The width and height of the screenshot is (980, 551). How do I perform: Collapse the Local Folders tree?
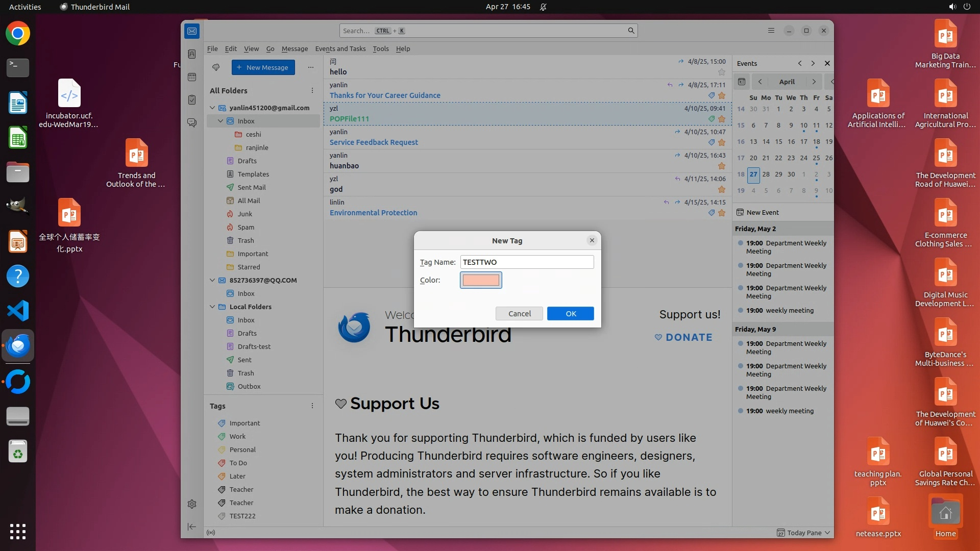click(x=213, y=307)
